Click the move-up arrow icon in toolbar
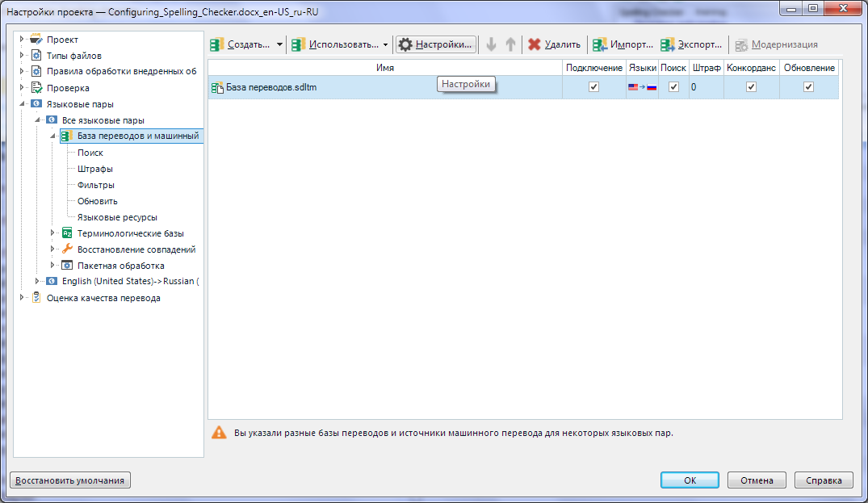Screen dimensions: 868x503 click(510, 44)
